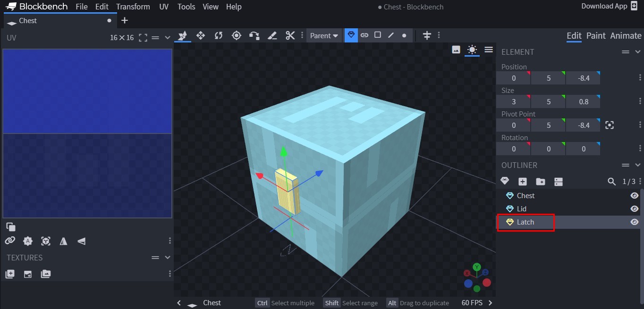Switch to the Chest project tab

tap(60, 21)
